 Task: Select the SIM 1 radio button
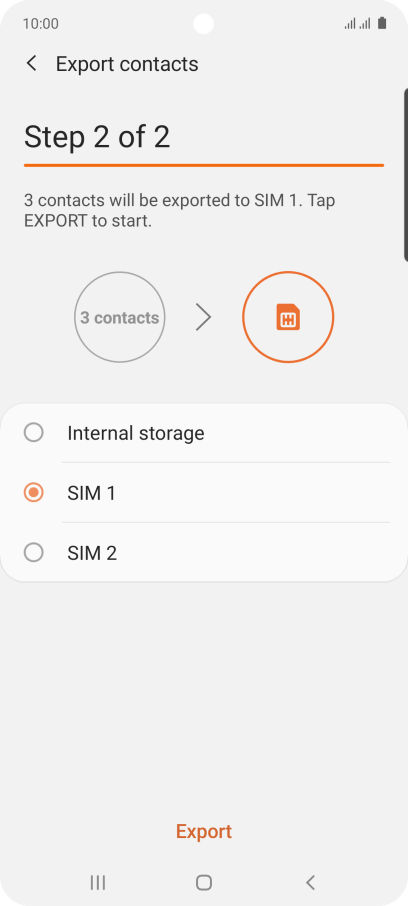tap(34, 493)
